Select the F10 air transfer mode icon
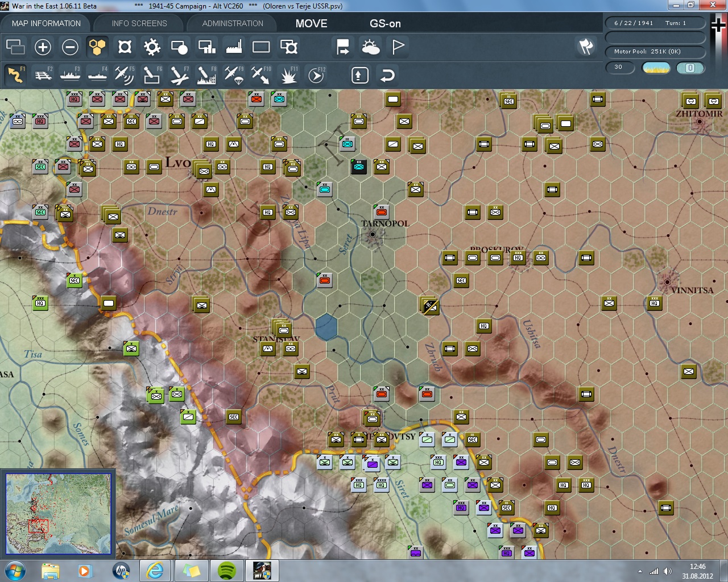 (261, 75)
